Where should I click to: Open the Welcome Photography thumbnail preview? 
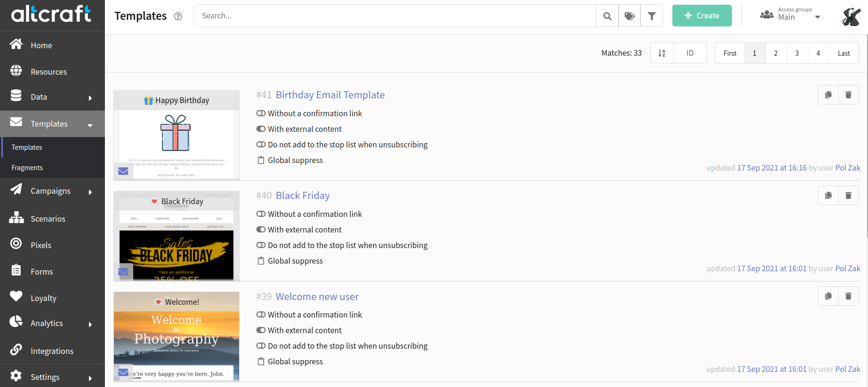[x=177, y=336]
